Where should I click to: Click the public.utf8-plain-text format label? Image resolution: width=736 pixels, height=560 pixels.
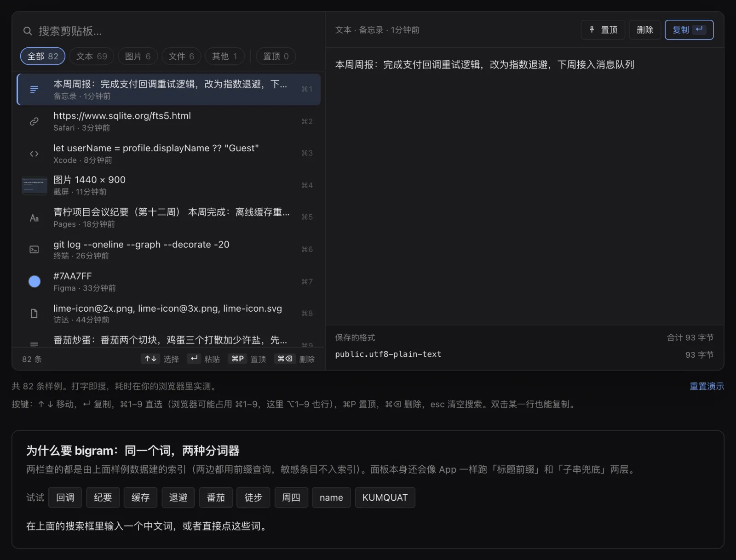coord(388,354)
